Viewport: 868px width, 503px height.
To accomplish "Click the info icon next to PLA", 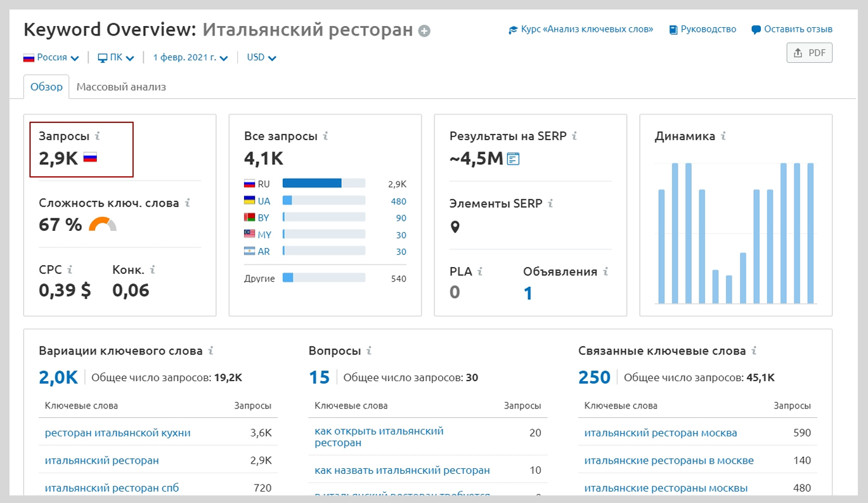I will point(480,271).
